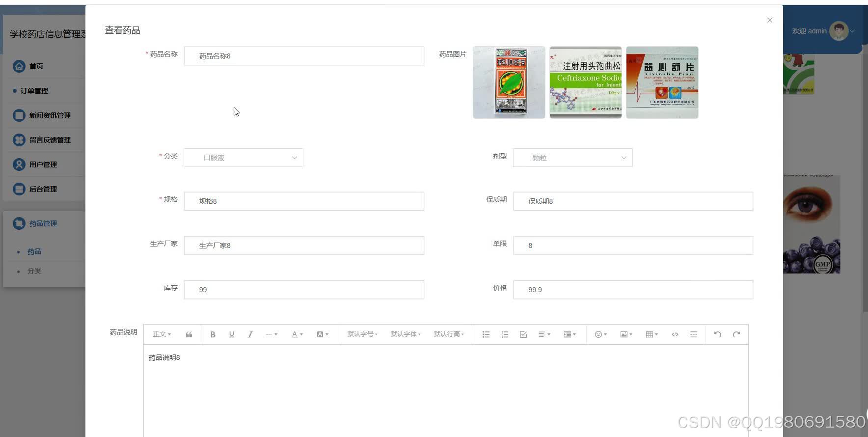Open the 剂型 dropdown showing 颗粒
This screenshot has height=437, width=868.
click(x=573, y=158)
